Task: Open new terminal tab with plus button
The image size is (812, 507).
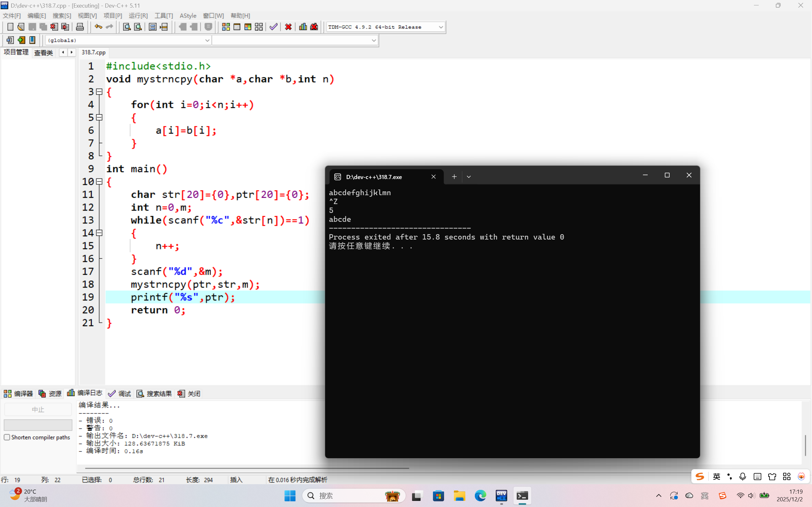Action: click(454, 177)
